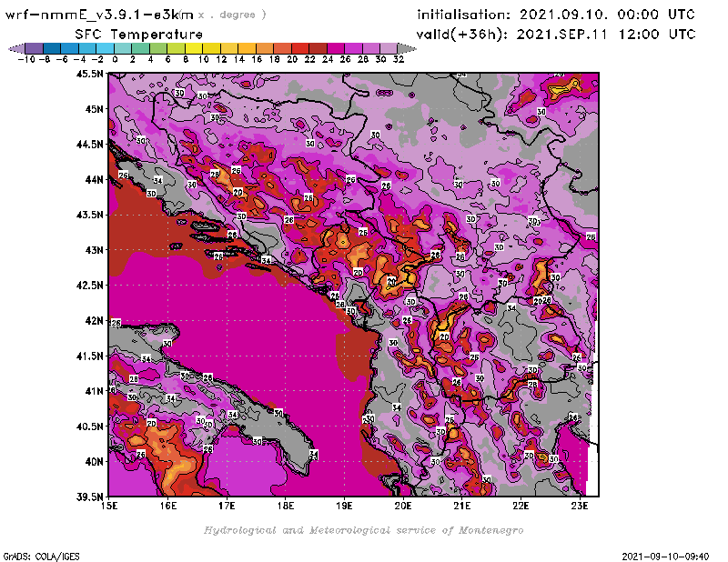Click the model name 'wrf-nmmE_v3.9.1-e3km'
The image size is (728, 562).
click(x=99, y=15)
